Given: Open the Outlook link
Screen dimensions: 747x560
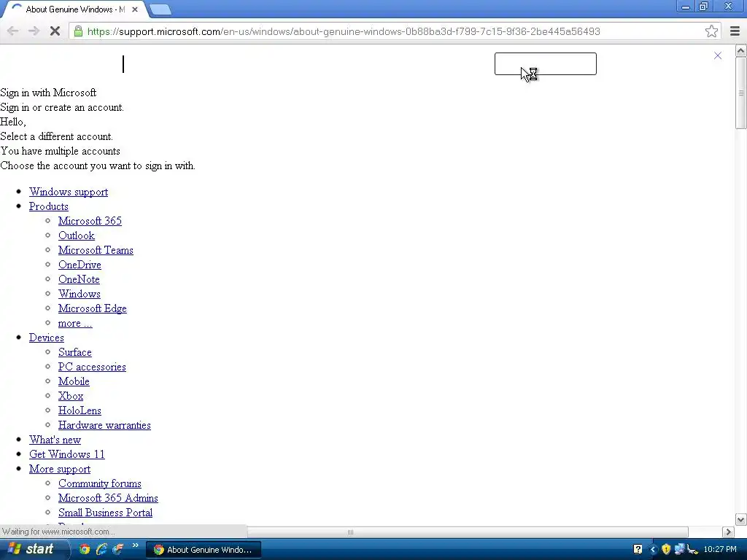Looking at the screenshot, I should [76, 236].
